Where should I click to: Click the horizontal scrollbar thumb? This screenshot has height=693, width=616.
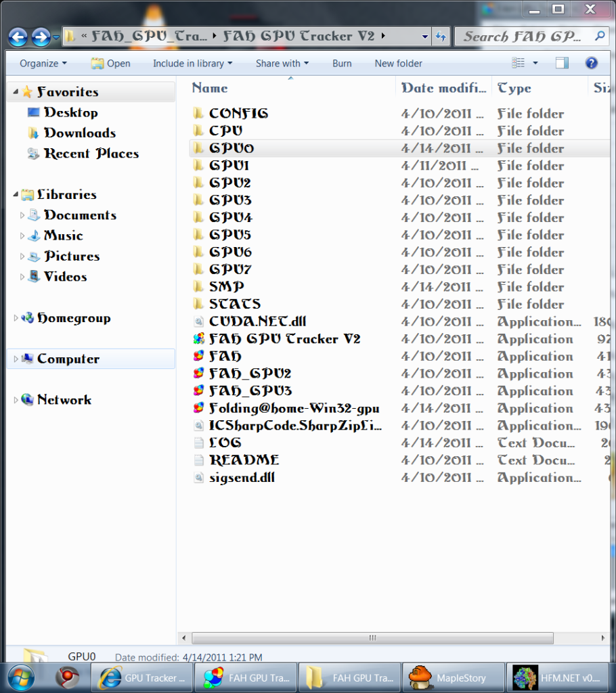(372, 638)
